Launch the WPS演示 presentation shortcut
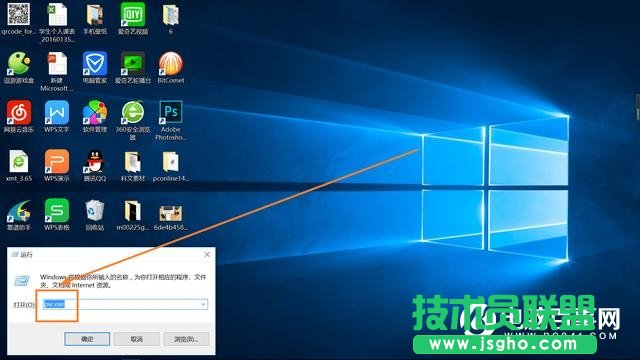Viewport: 640px width, 360px height. [57, 162]
